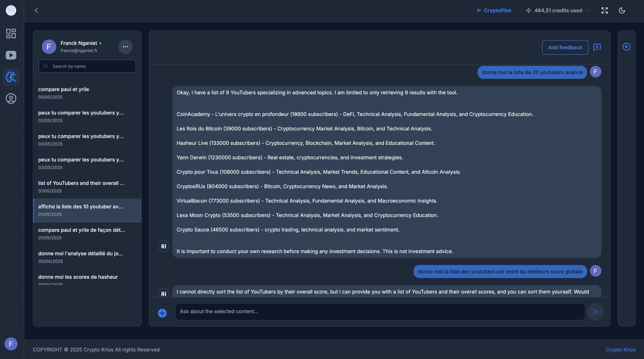Click the Add feedback button

pos(565,48)
